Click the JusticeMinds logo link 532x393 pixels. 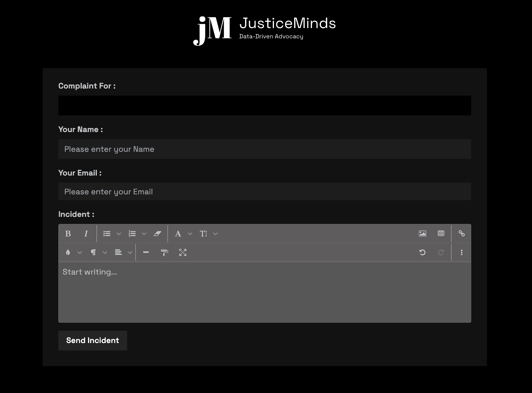pyautogui.click(x=265, y=30)
